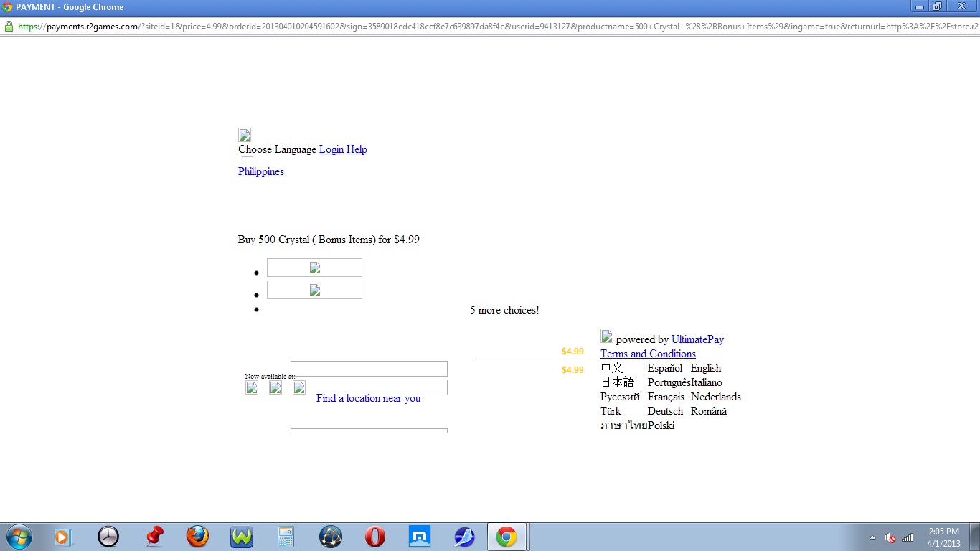The image size is (980, 551).
Task: Click the red pushpin taskbar icon
Action: pos(154,537)
